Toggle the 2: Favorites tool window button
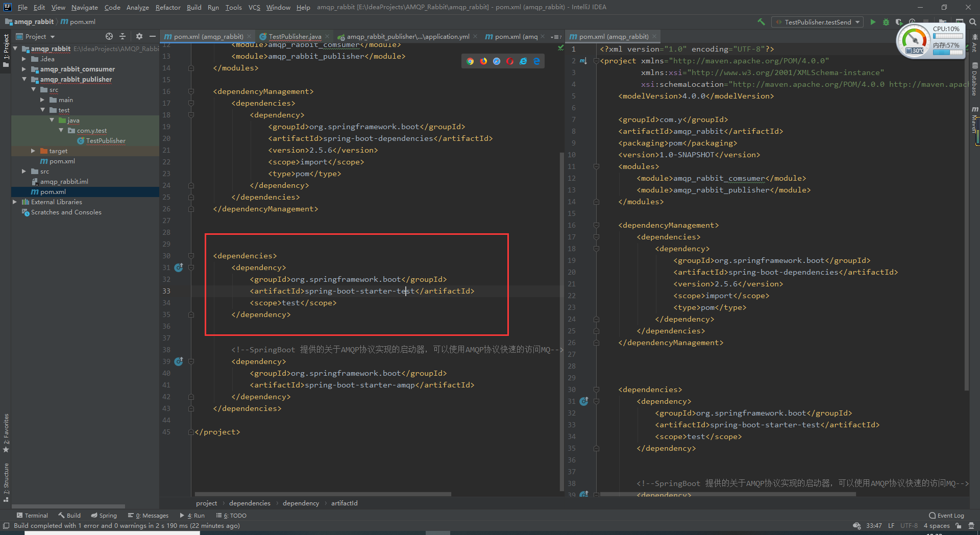 click(x=6, y=433)
